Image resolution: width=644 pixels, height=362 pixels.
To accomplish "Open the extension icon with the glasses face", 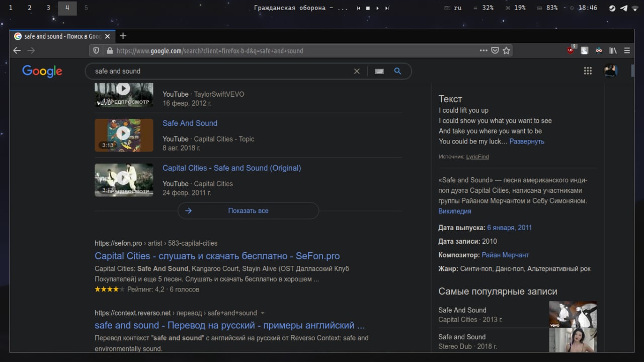I will pyautogui.click(x=599, y=50).
